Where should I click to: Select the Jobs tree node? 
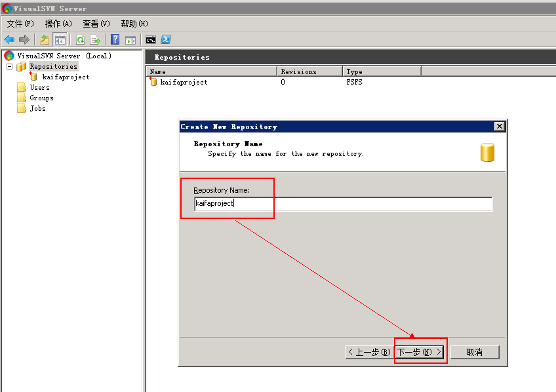click(x=37, y=108)
